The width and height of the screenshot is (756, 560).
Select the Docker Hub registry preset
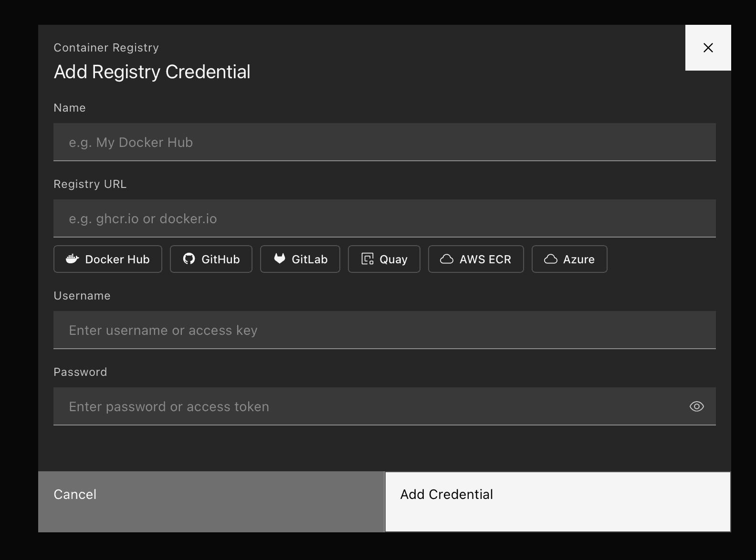point(108,259)
